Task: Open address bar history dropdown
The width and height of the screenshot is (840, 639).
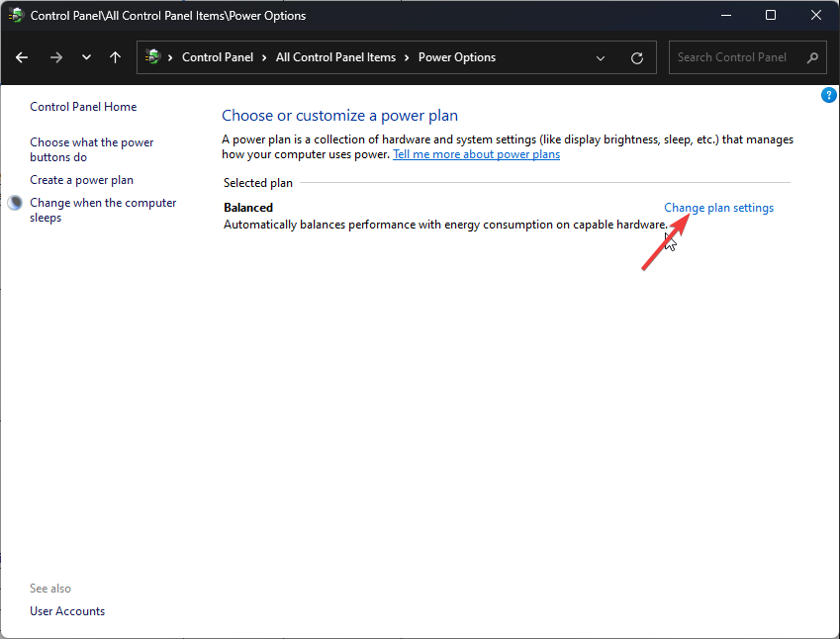Action: pyautogui.click(x=601, y=57)
